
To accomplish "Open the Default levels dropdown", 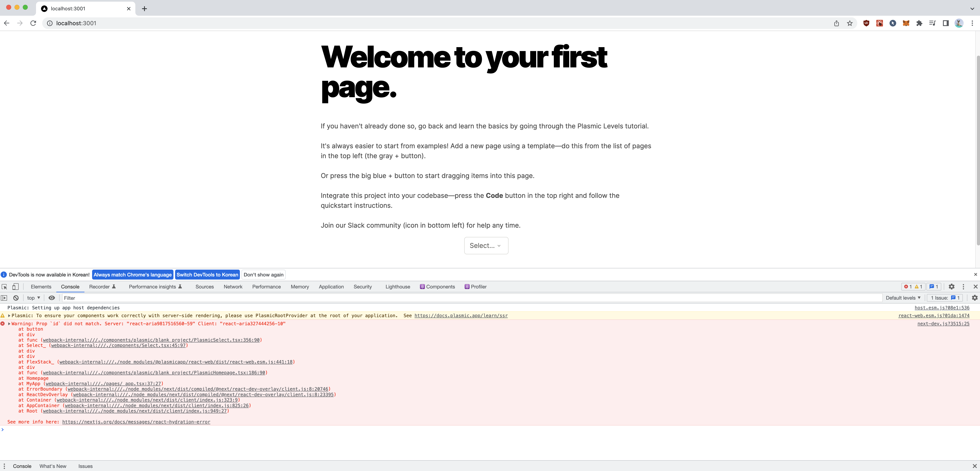I will pyautogui.click(x=902, y=298).
